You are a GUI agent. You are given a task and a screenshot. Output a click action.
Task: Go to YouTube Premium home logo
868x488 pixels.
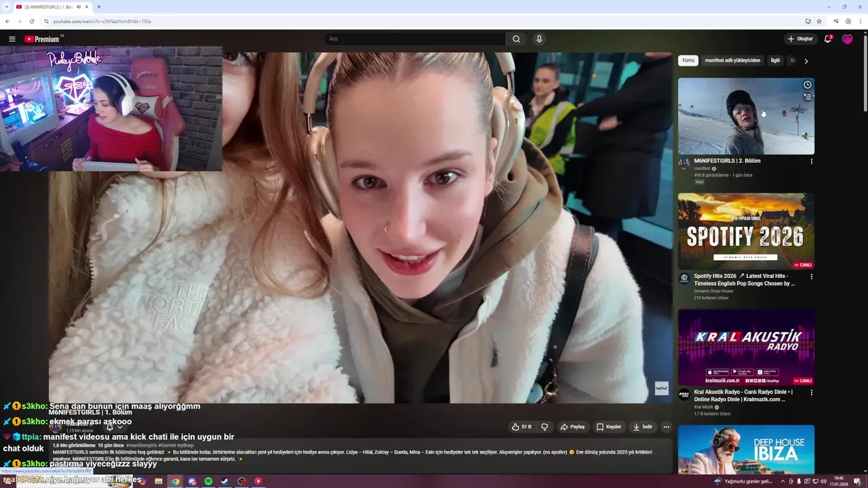[x=42, y=39]
